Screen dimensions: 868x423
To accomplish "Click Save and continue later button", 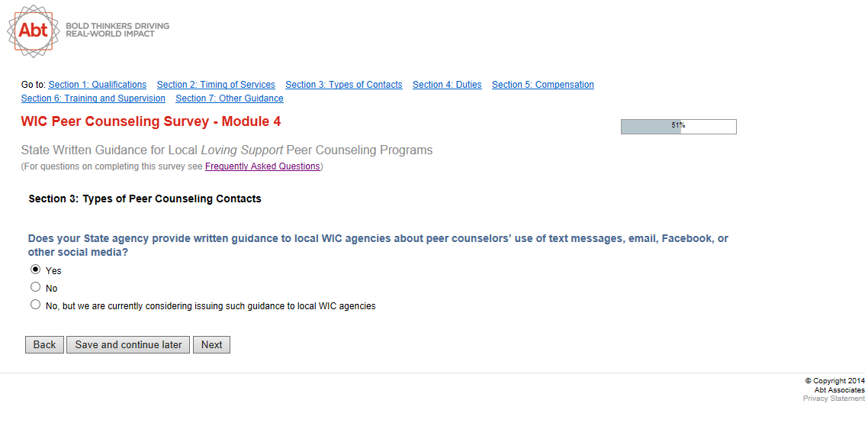I will (x=128, y=345).
